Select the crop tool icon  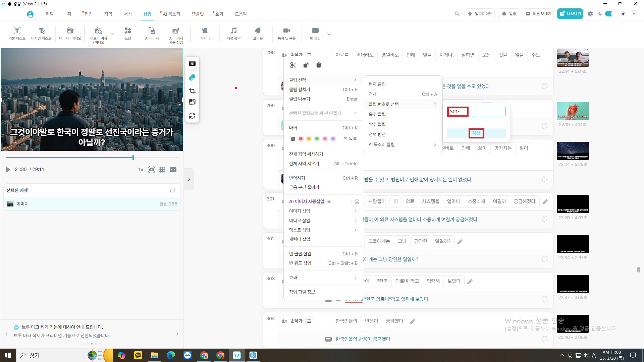click(x=192, y=91)
